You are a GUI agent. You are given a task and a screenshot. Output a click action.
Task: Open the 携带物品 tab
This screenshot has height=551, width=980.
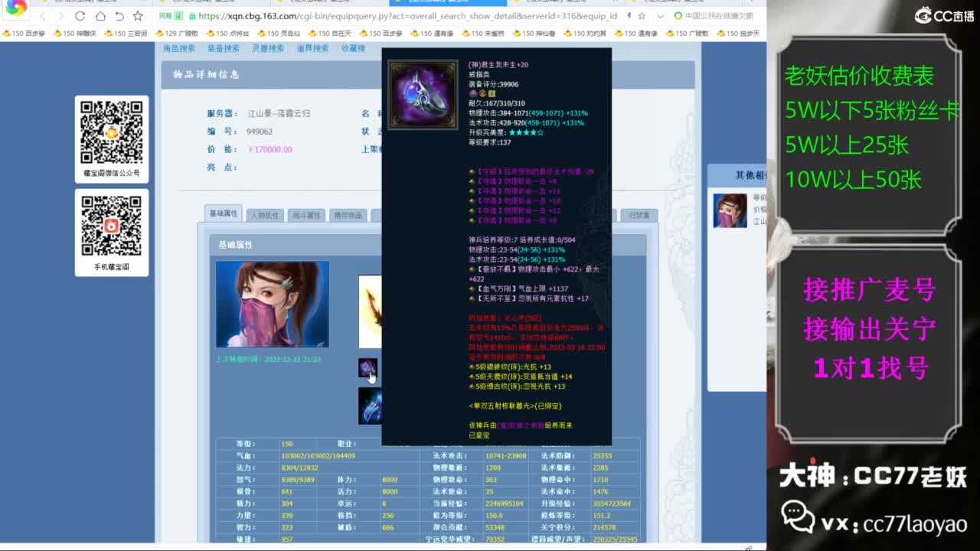pos(348,216)
